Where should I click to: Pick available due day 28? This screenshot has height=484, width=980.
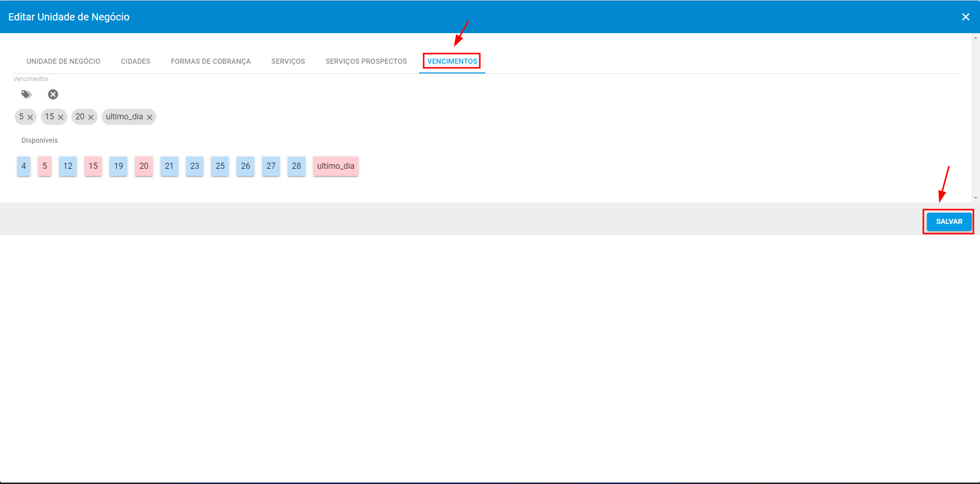click(x=297, y=166)
